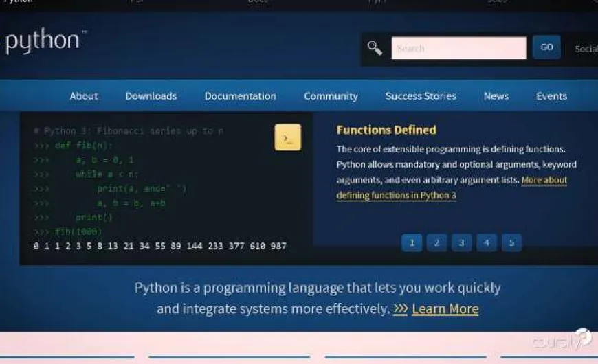Select slide 5 in the carousel
The width and height of the screenshot is (598, 364).
click(x=512, y=243)
